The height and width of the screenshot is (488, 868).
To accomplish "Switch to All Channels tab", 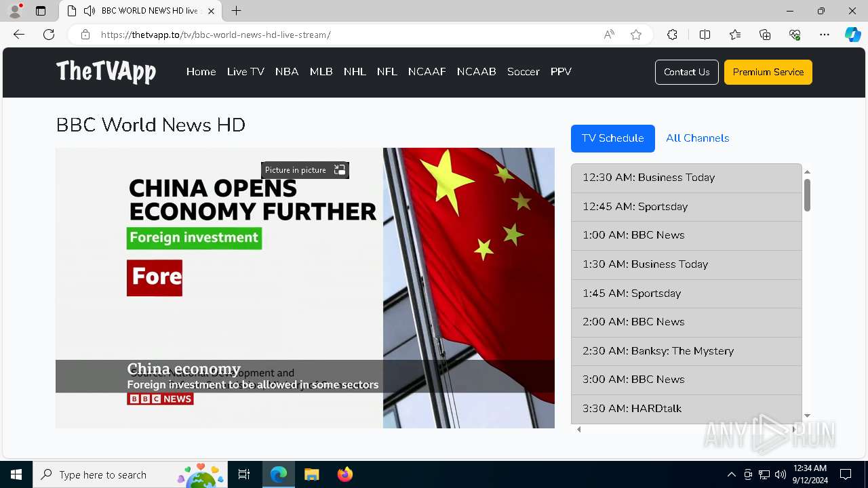I will click(698, 138).
